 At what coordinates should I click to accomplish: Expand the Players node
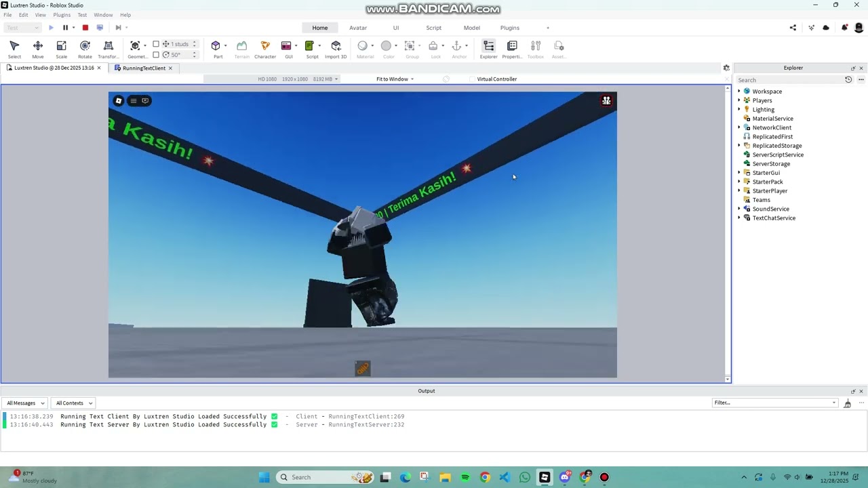click(x=739, y=100)
